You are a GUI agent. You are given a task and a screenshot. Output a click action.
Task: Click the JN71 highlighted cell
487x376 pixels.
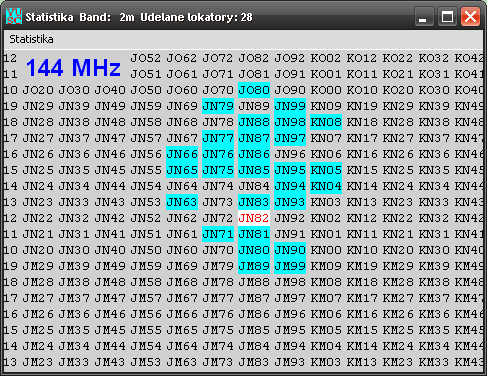pyautogui.click(x=218, y=234)
